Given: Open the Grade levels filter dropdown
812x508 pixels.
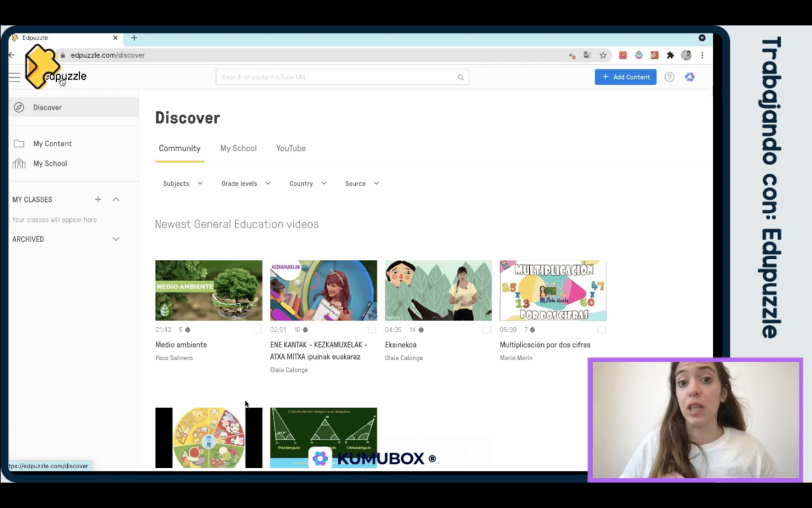Looking at the screenshot, I should click(246, 184).
